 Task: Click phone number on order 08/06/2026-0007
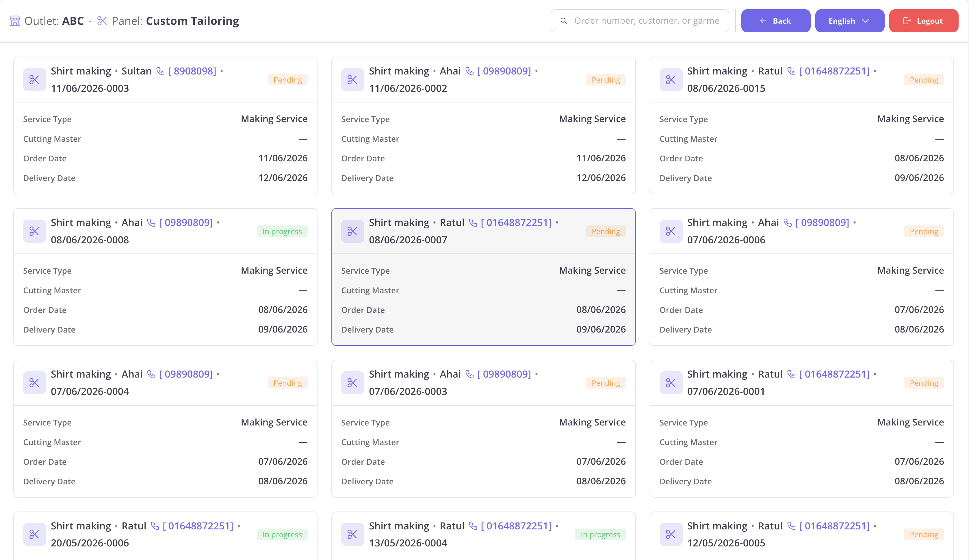(516, 223)
